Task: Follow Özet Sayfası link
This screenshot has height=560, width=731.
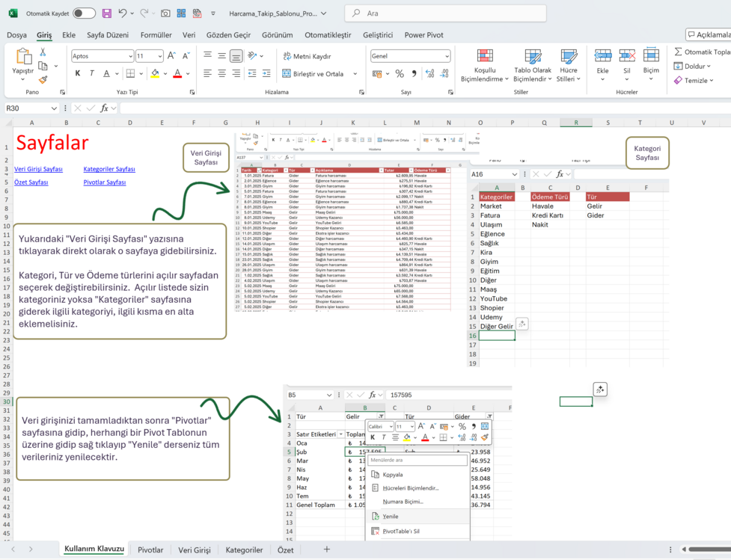Action: (31, 182)
